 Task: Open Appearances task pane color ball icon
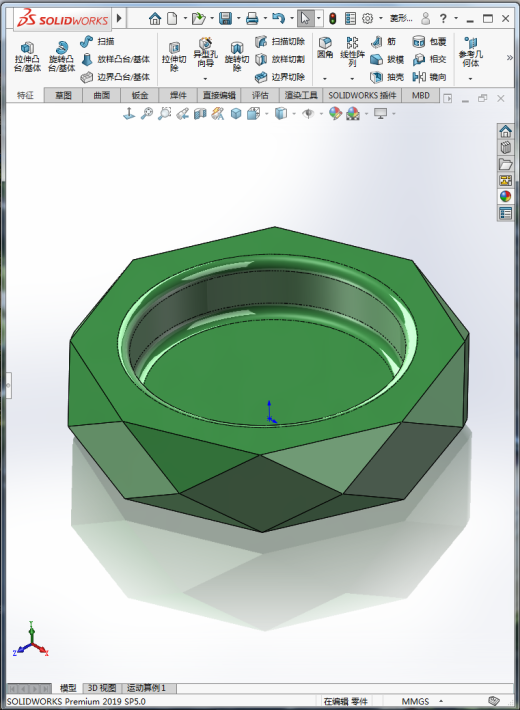(x=506, y=197)
